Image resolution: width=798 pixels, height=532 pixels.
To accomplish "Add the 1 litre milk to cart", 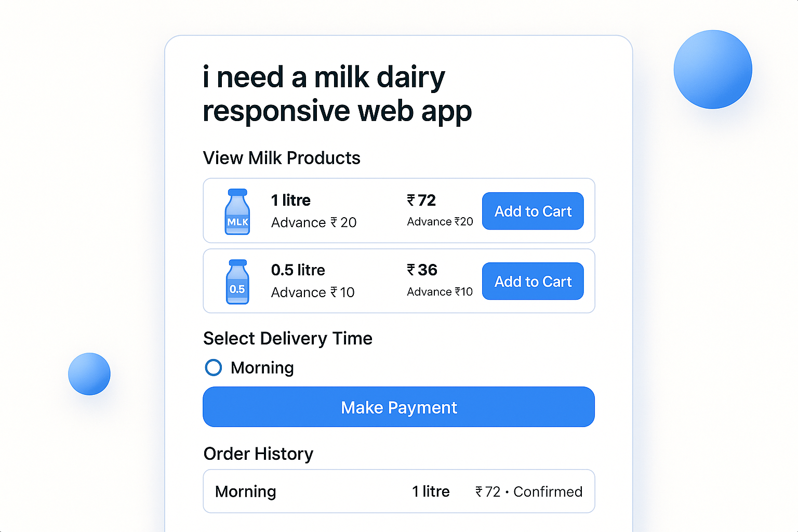I will 533,211.
